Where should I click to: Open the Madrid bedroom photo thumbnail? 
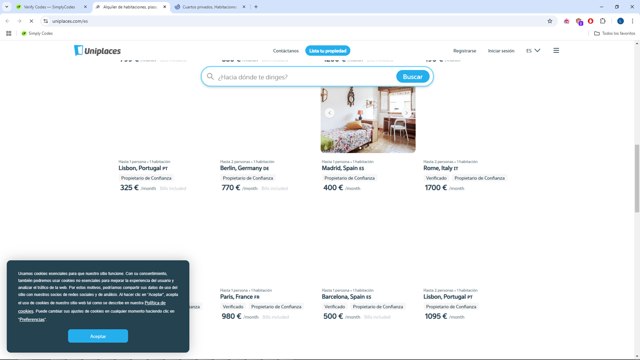(368, 119)
